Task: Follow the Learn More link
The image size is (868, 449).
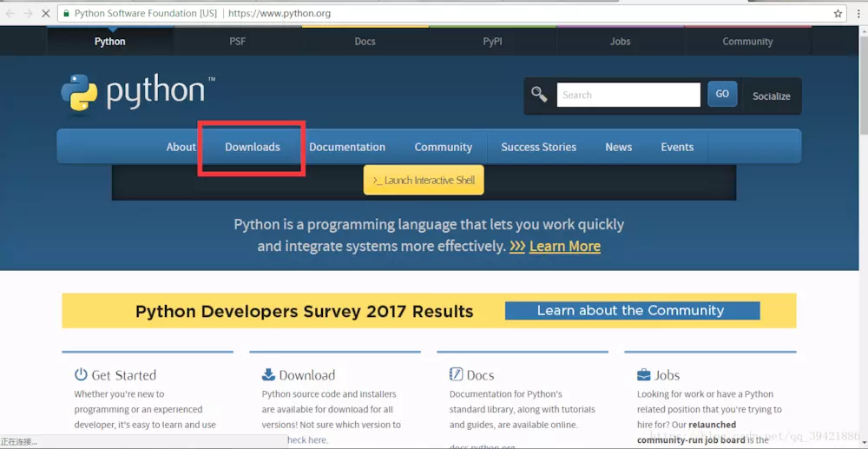Action: point(565,246)
